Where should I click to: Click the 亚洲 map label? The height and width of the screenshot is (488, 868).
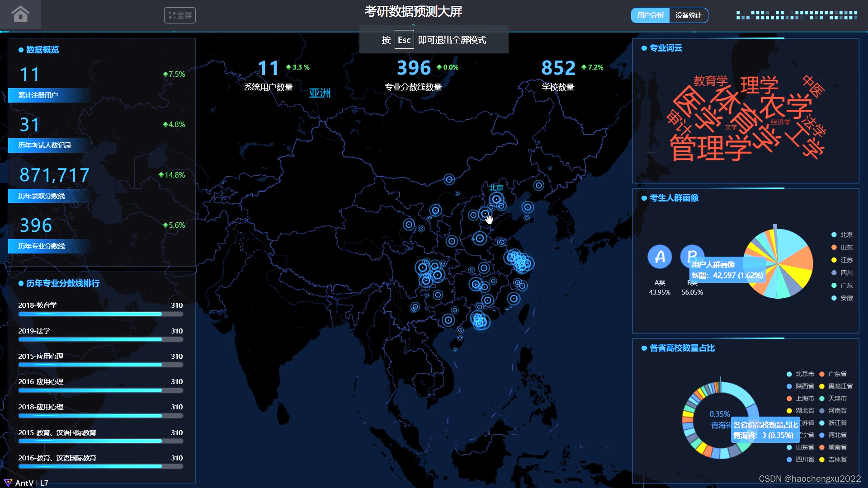tap(320, 94)
